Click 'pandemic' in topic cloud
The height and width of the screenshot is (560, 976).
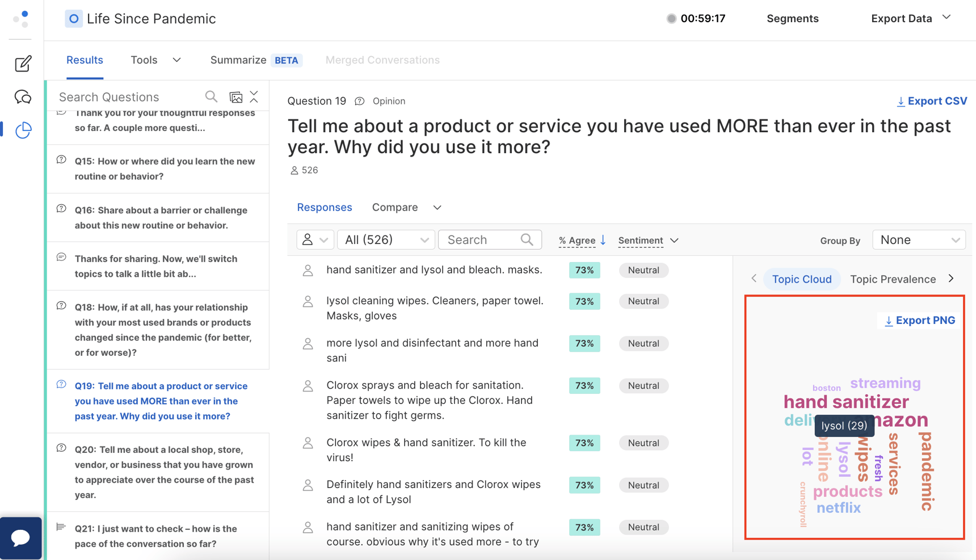pyautogui.click(x=926, y=471)
